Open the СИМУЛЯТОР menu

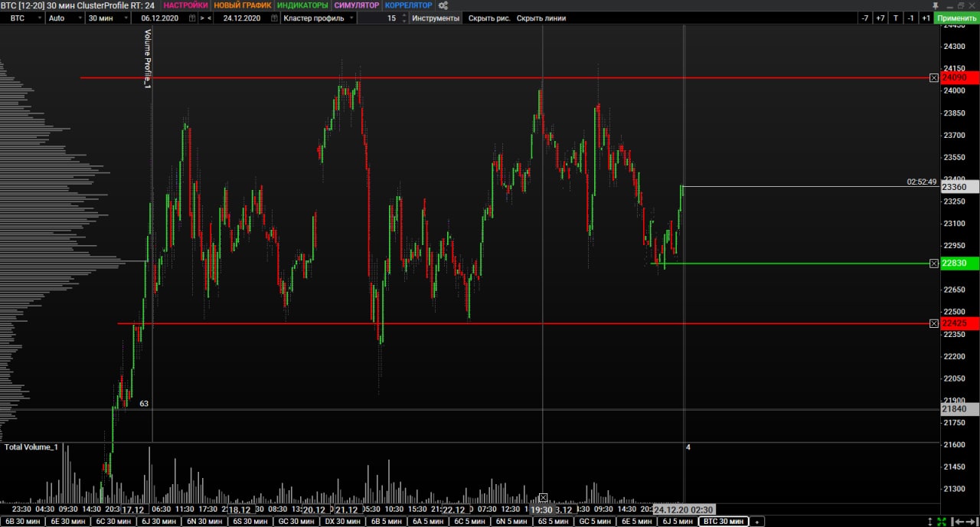point(356,5)
